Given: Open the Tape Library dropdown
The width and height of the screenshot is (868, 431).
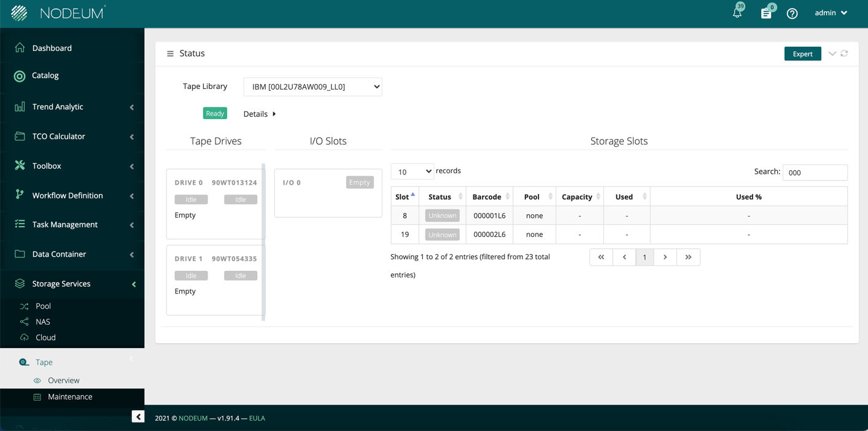Looking at the screenshot, I should [x=312, y=87].
